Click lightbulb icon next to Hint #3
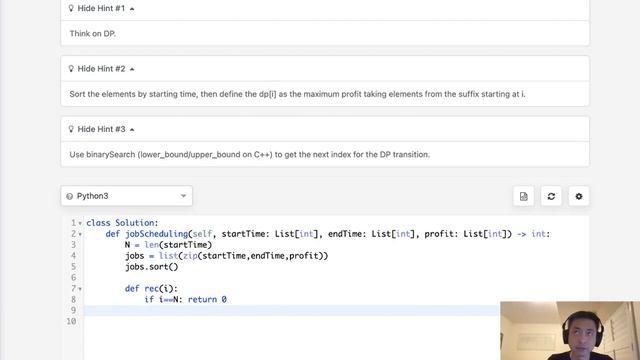 (x=71, y=129)
